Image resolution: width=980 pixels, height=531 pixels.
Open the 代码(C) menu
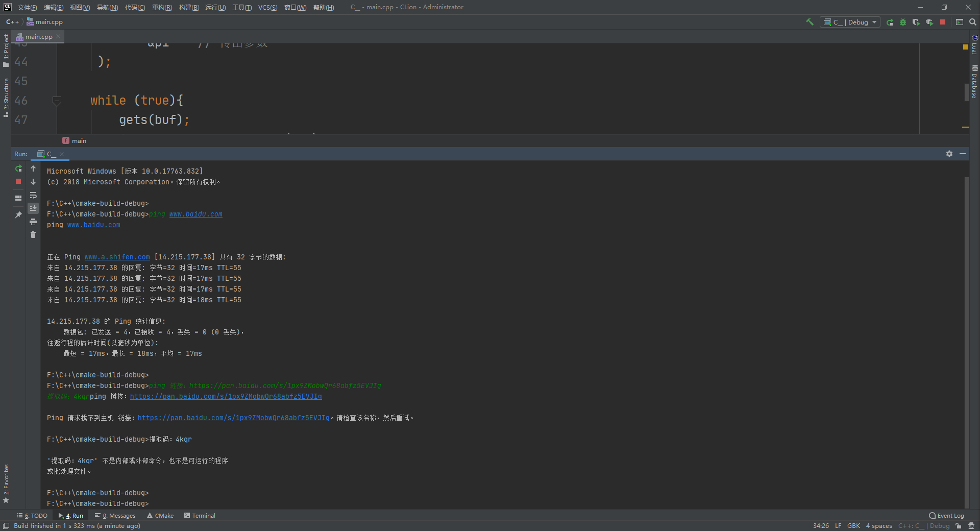click(x=135, y=7)
